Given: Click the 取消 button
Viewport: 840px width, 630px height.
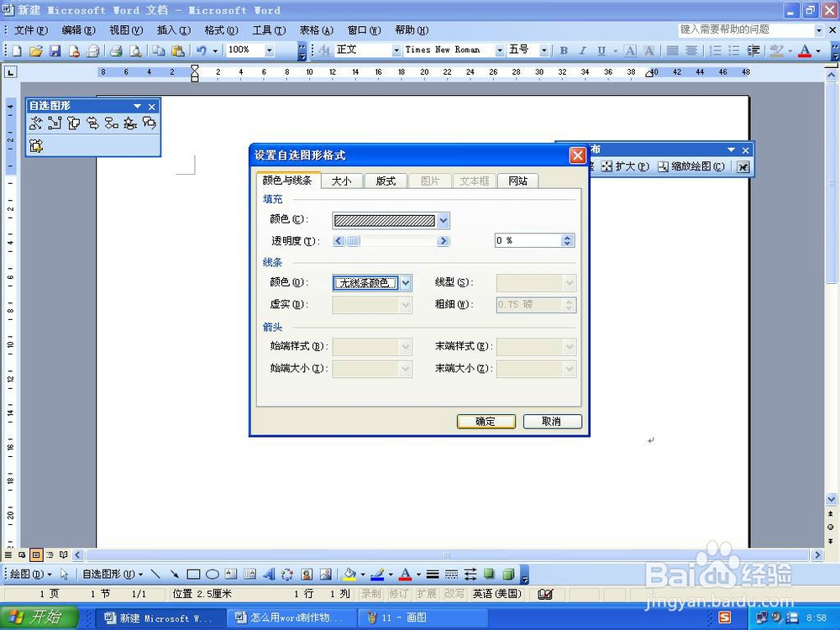Looking at the screenshot, I should pos(552,422).
